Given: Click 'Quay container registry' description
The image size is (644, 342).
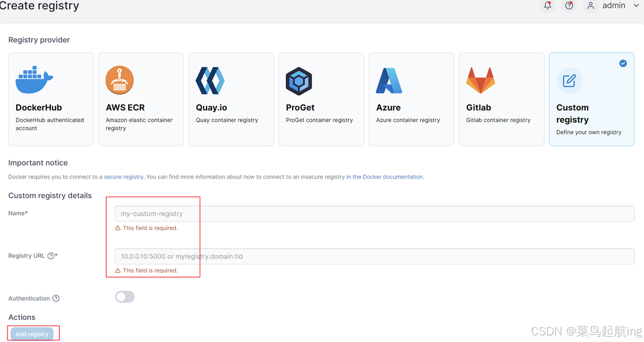Looking at the screenshot, I should pyautogui.click(x=227, y=120).
